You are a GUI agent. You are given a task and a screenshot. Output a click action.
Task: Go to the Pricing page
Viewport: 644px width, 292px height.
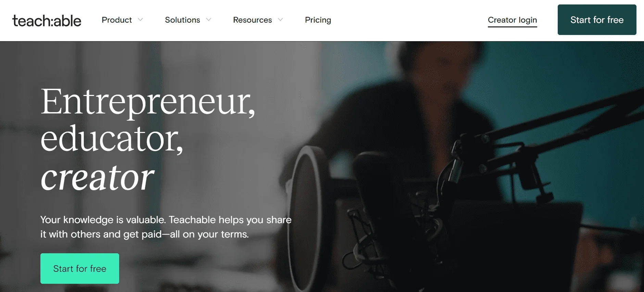tap(318, 20)
